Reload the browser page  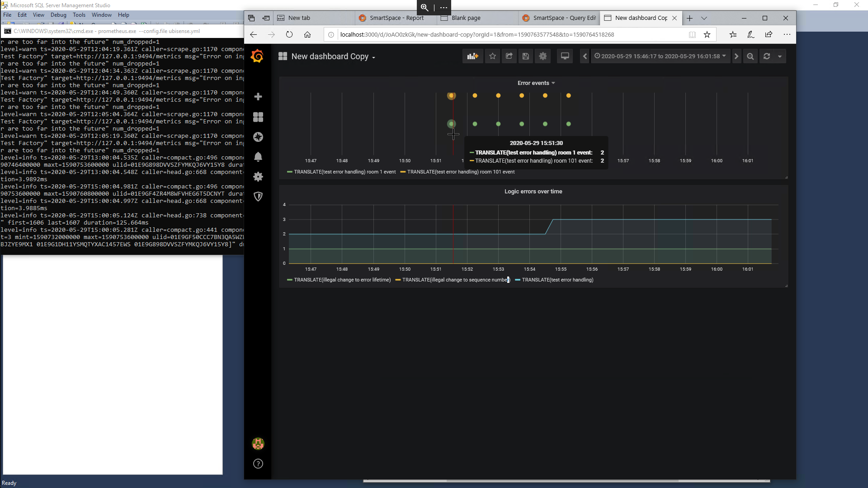[289, 34]
